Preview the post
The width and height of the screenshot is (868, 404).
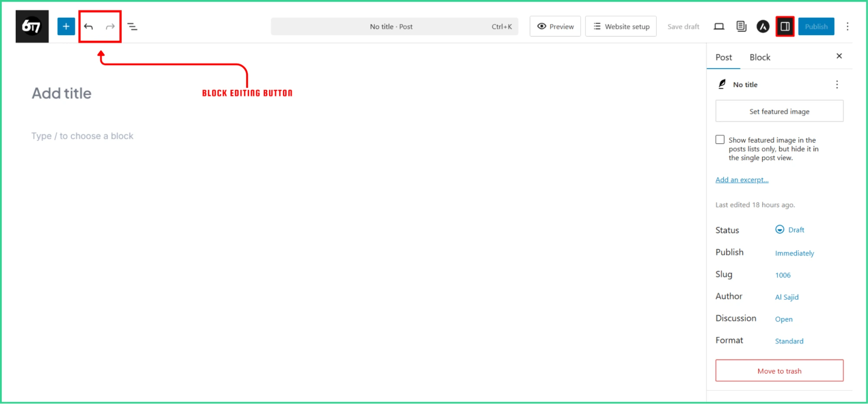point(555,26)
